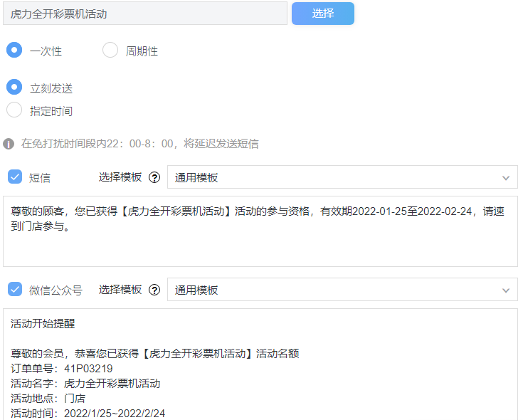Click the 选择模板 label in the 微信公众号 row

coord(120,289)
